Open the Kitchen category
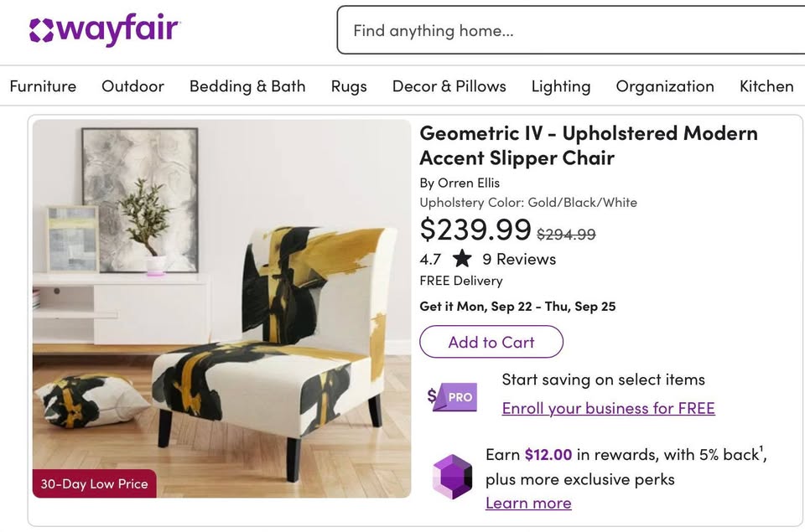The height and width of the screenshot is (532, 805). pos(766,86)
